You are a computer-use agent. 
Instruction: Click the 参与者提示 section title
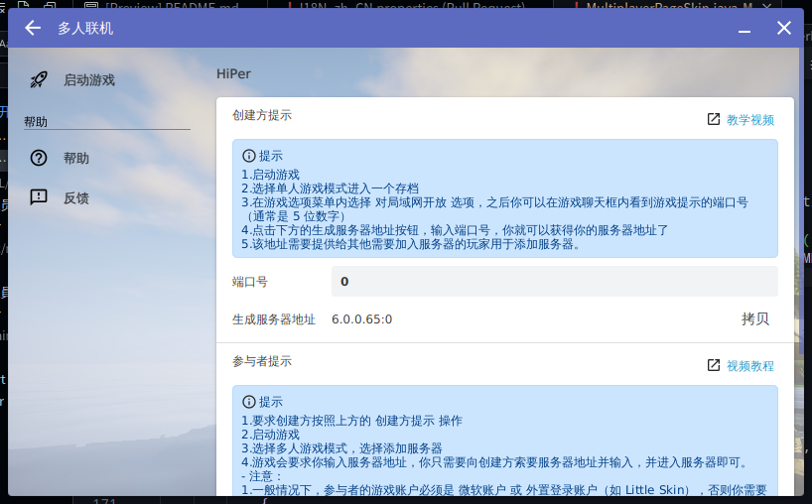(x=262, y=361)
